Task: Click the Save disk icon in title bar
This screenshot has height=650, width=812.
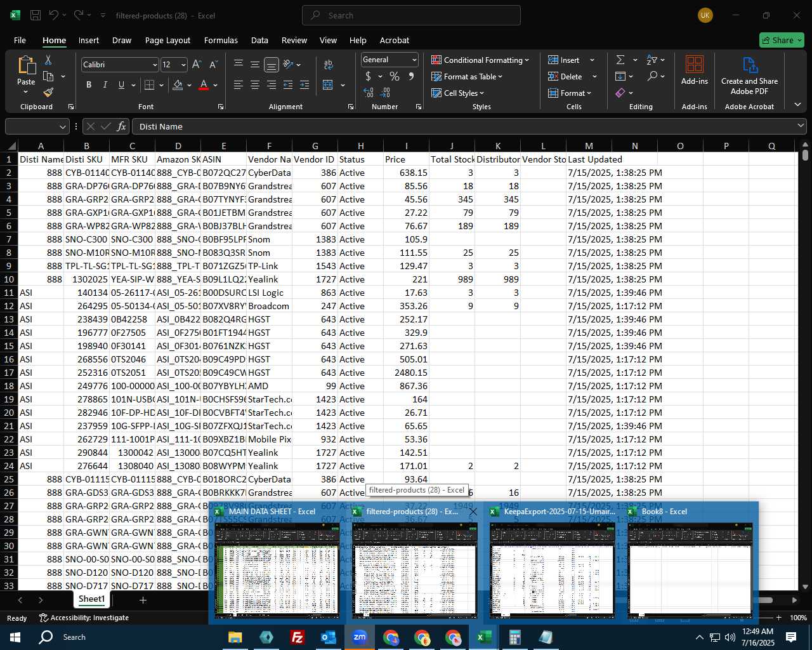Action: (36, 15)
